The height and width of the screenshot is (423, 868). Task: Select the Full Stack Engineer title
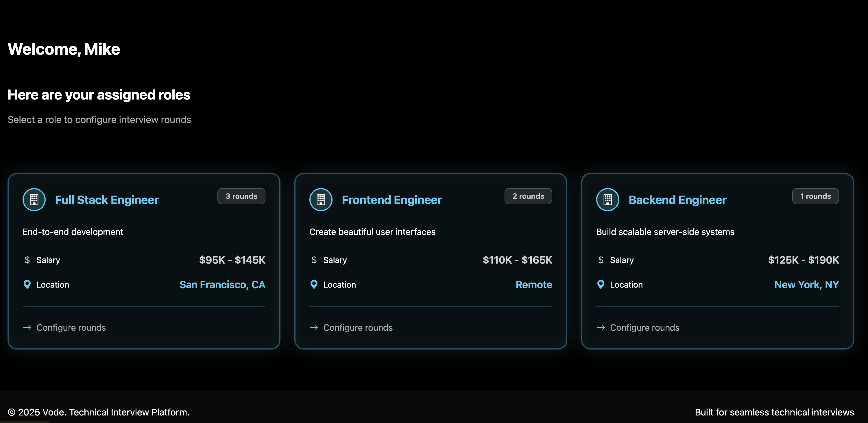[107, 200]
